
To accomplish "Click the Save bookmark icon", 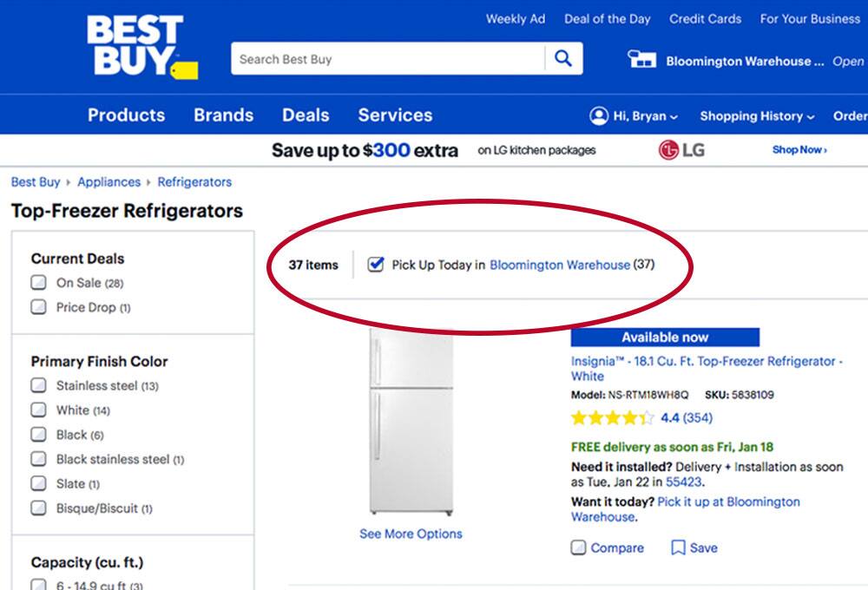I will pos(678,548).
